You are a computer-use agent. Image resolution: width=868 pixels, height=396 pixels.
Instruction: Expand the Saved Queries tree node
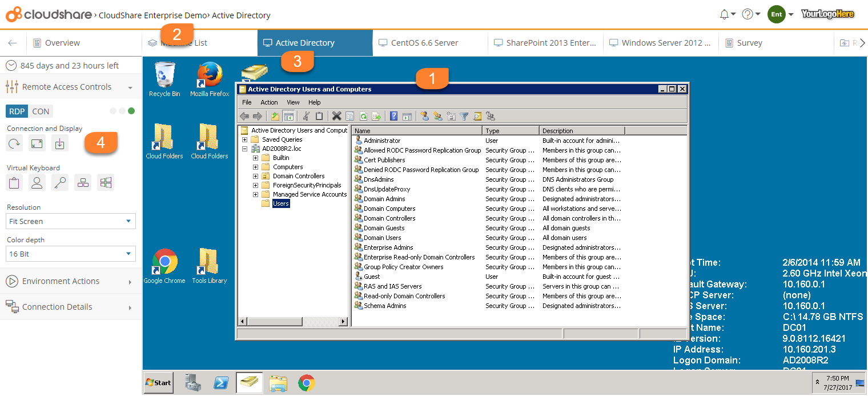tap(245, 139)
